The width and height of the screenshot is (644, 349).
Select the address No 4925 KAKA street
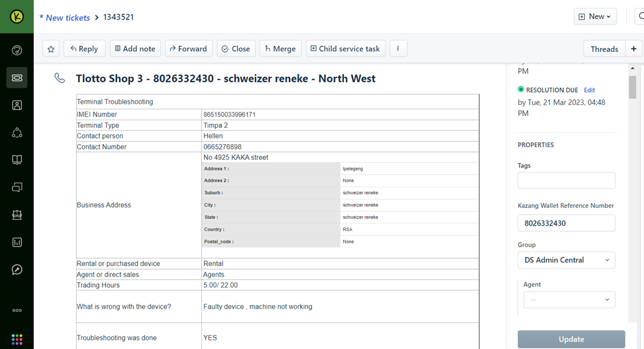236,157
